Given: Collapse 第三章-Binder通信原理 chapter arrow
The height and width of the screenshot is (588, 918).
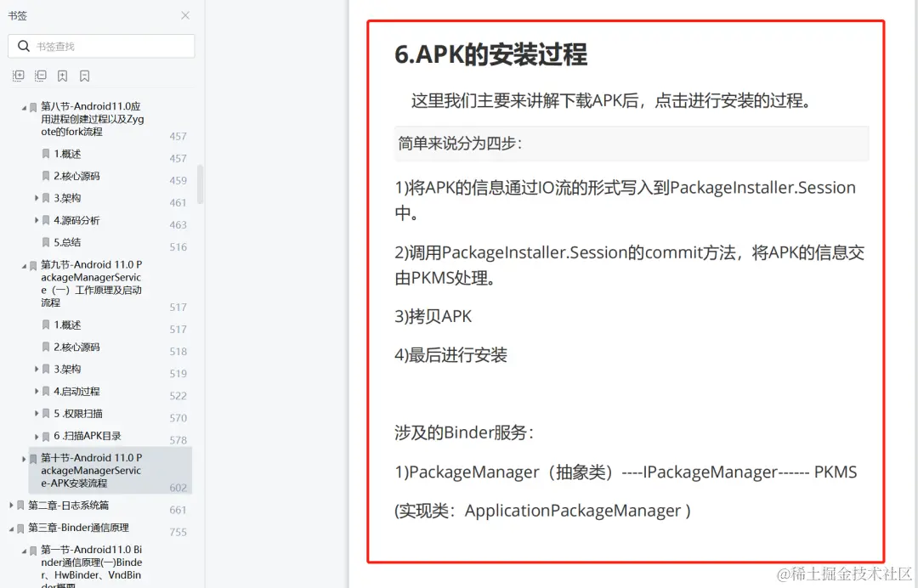Looking at the screenshot, I should [11, 529].
